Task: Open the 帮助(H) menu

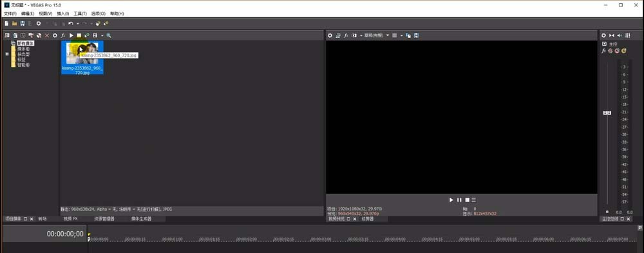Action: [117, 14]
